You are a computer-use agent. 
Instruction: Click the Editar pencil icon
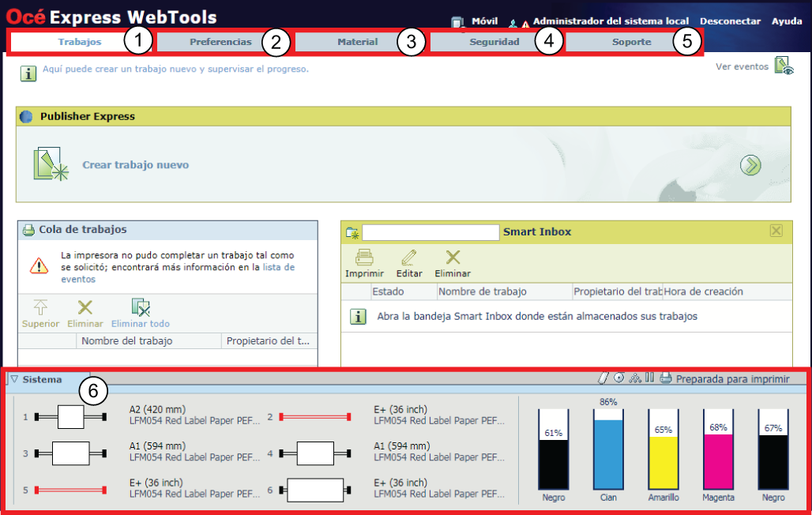tap(408, 257)
